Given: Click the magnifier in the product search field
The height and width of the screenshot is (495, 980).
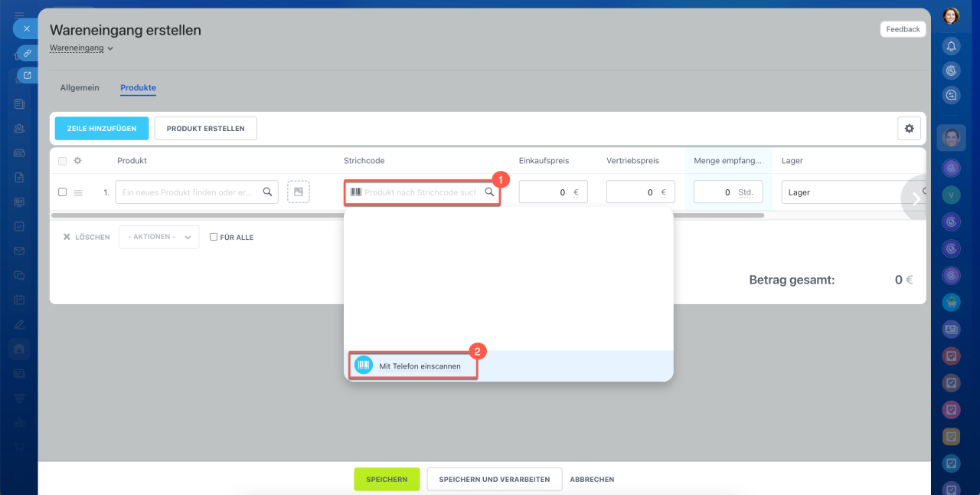Looking at the screenshot, I should 267,192.
